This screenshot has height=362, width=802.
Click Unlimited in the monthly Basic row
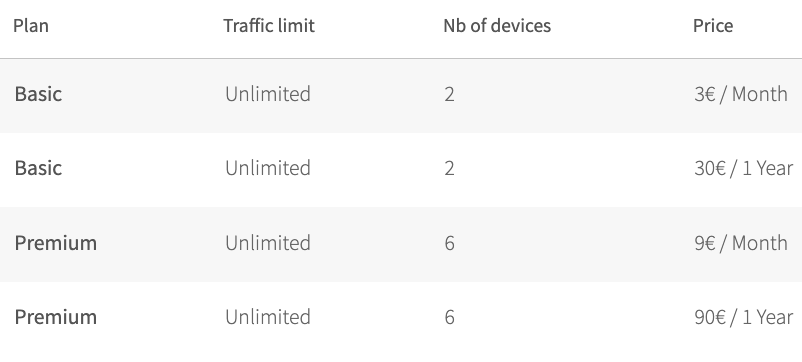(x=268, y=94)
